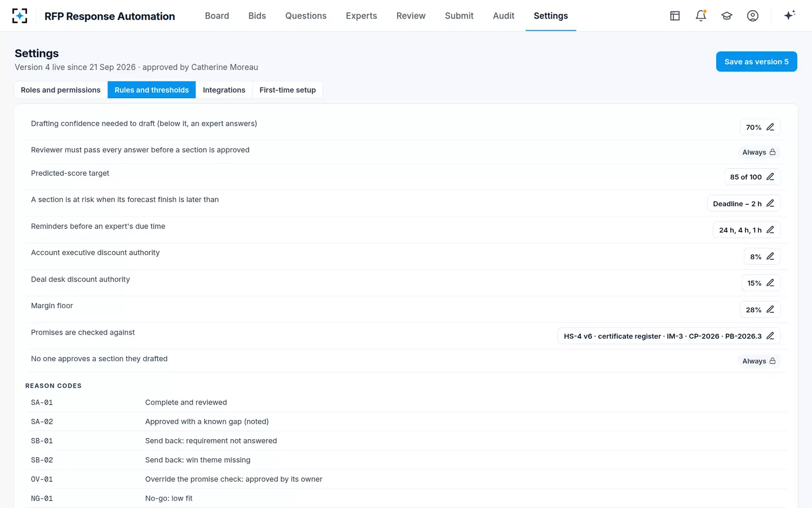Open the Audit nav item
812x508 pixels.
point(504,16)
